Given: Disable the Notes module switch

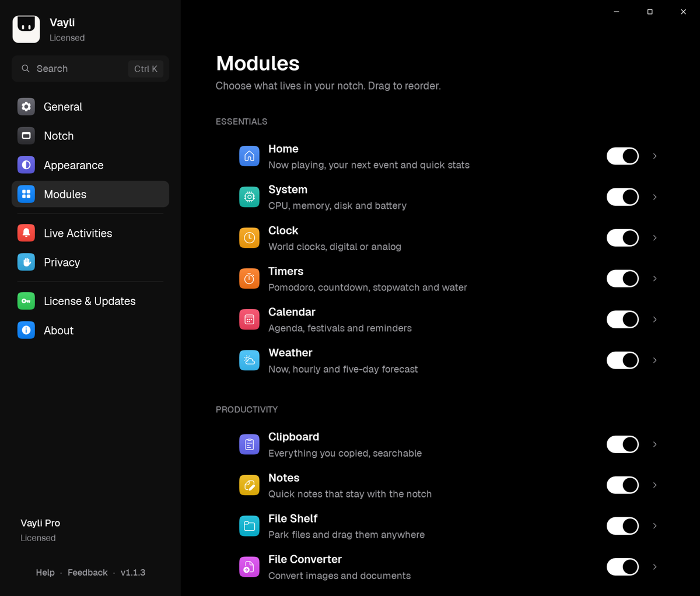Looking at the screenshot, I should (622, 485).
